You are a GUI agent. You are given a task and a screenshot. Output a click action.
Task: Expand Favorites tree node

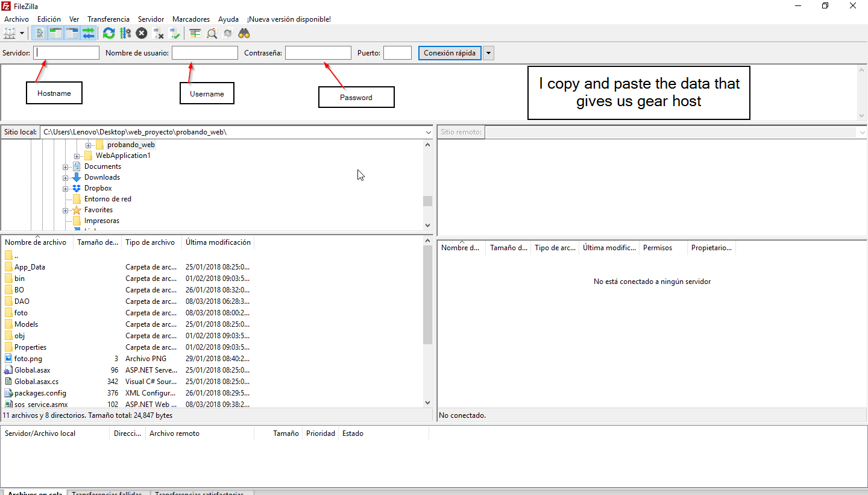65,210
